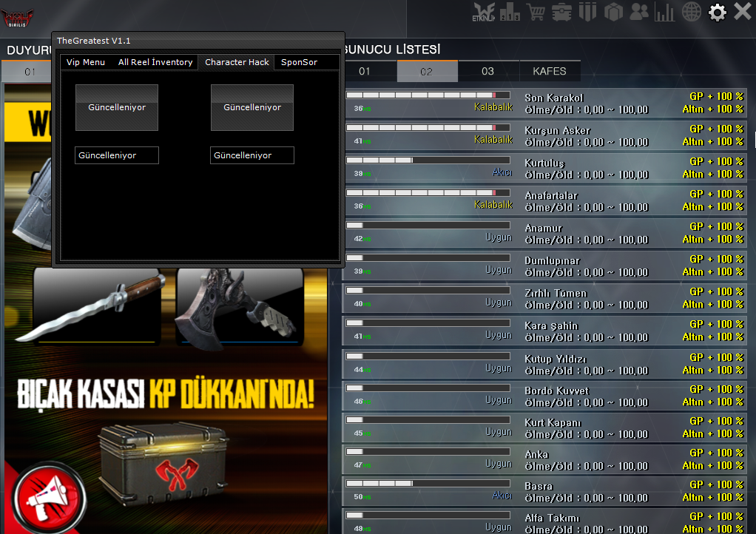The height and width of the screenshot is (534, 756).
Task: Select the Kurtuluş server
Action: tap(545, 168)
